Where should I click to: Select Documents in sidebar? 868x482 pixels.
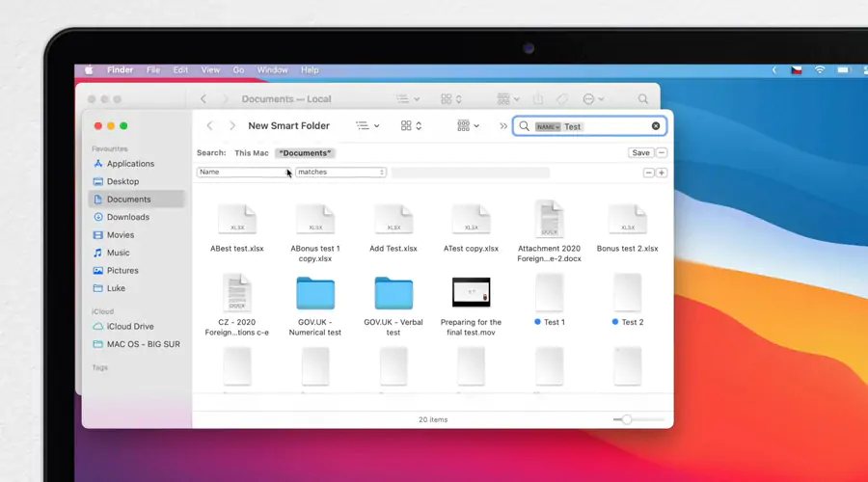tap(136, 200)
